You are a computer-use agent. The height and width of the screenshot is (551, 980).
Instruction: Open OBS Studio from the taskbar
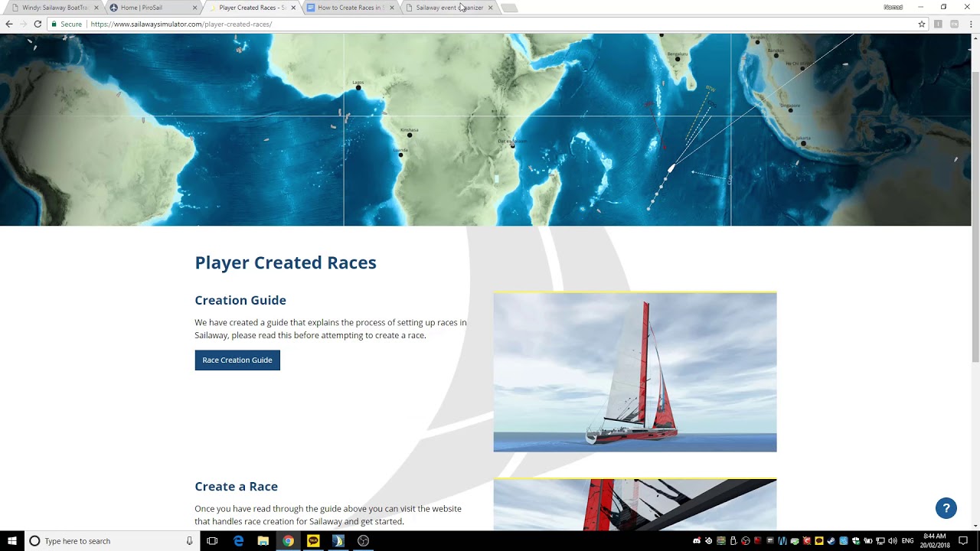[x=363, y=541]
